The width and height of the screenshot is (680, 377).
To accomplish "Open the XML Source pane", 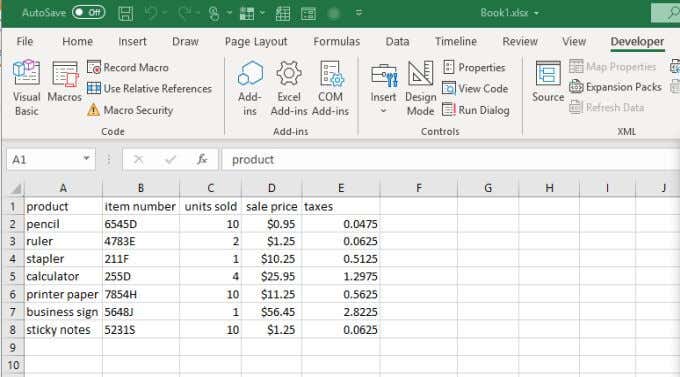I will (548, 82).
